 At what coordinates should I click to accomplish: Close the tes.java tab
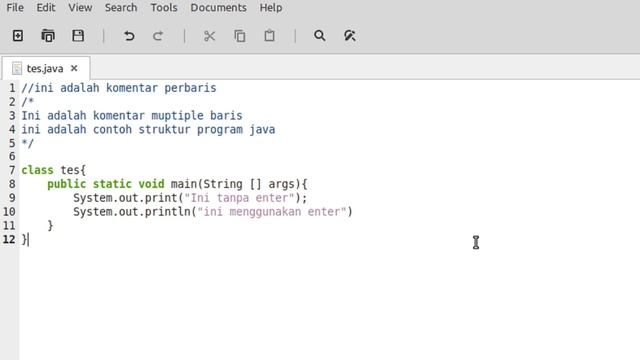pos(74,68)
